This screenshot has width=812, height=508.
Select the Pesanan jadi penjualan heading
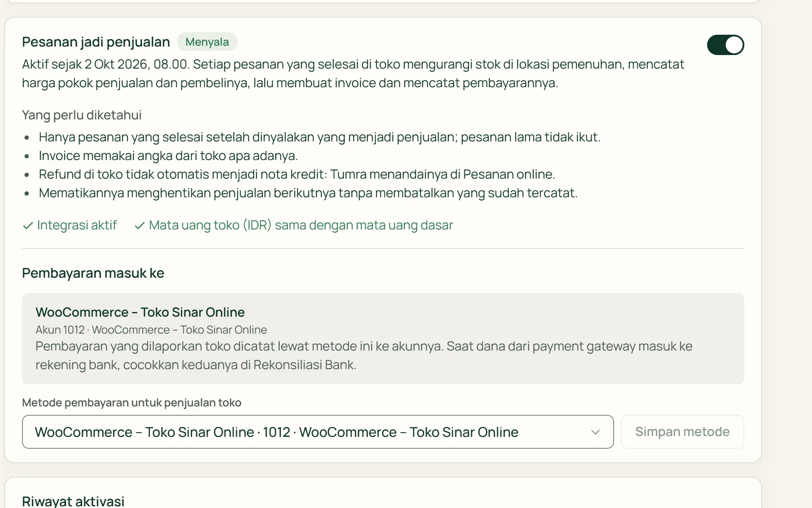pyautogui.click(x=96, y=42)
